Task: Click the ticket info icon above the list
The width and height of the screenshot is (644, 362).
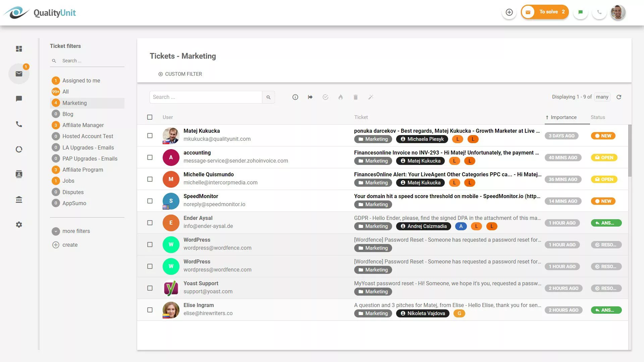Action: pyautogui.click(x=295, y=97)
